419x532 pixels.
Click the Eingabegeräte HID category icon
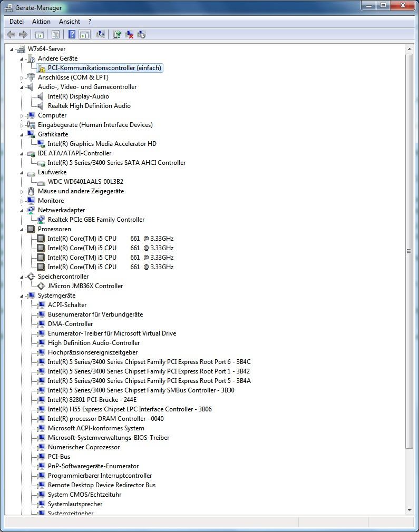[x=31, y=125]
